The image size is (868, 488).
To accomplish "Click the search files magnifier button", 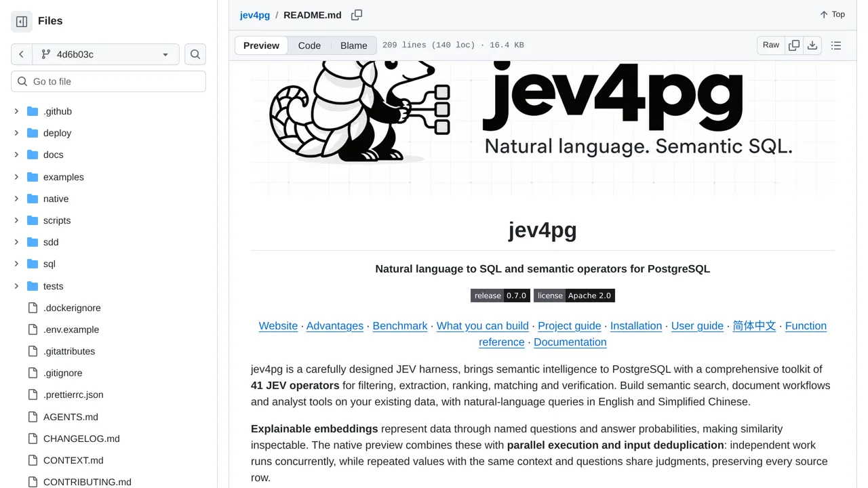I will pyautogui.click(x=195, y=54).
